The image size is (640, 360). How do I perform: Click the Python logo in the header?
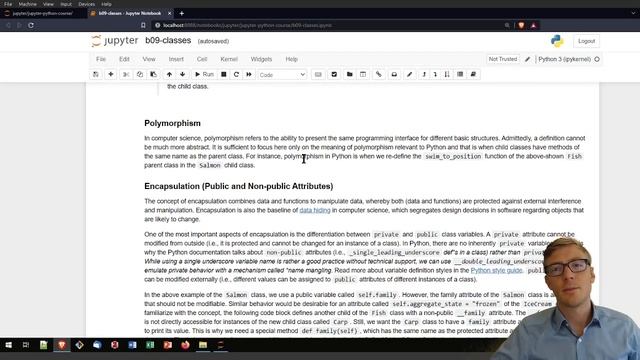557,41
